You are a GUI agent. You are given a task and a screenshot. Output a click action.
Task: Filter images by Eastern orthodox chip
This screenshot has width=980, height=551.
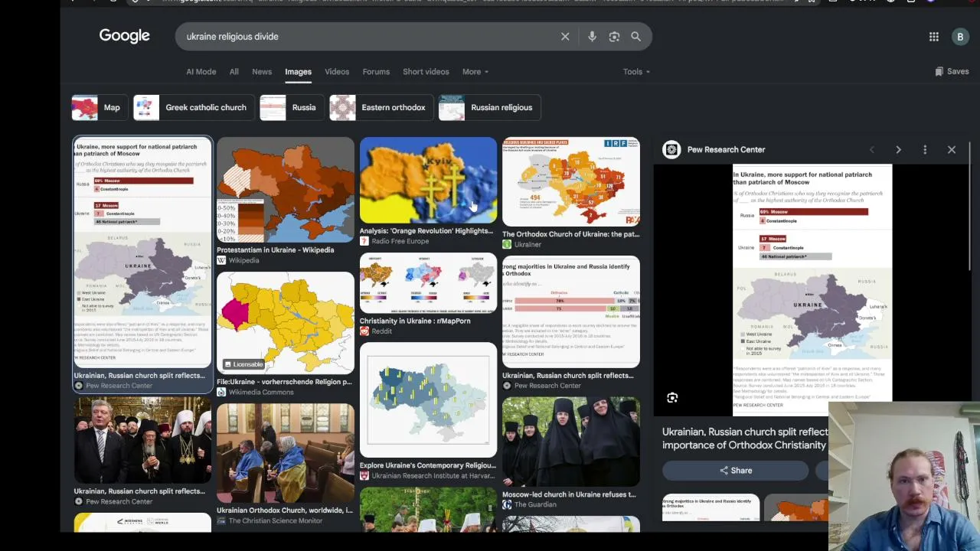pos(381,108)
